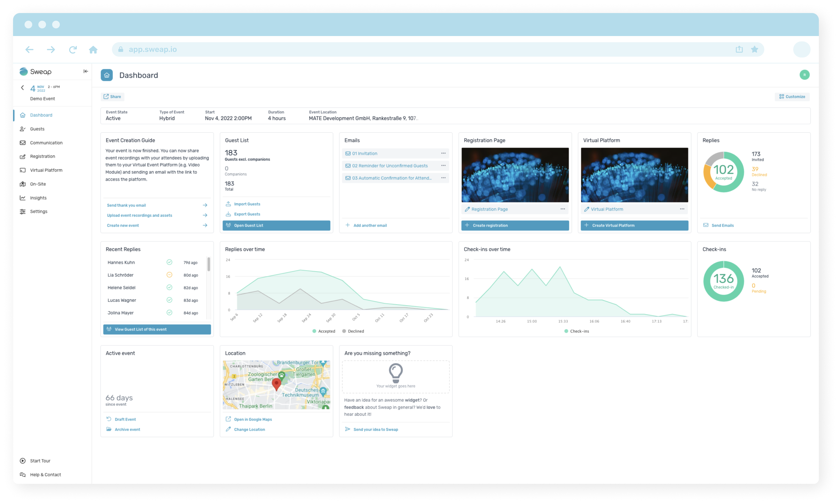The image size is (839, 504).
Task: Go back using event back chevron
Action: tap(23, 88)
